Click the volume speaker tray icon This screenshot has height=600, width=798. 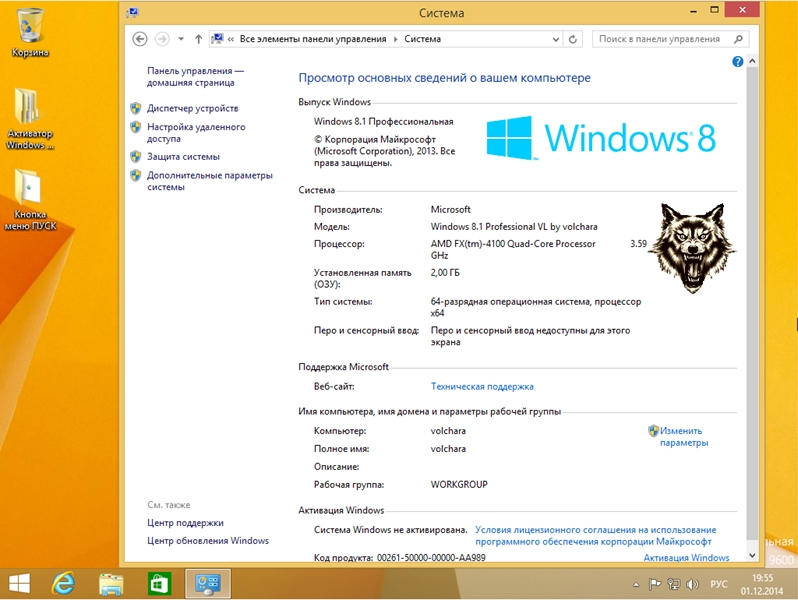[x=692, y=584]
